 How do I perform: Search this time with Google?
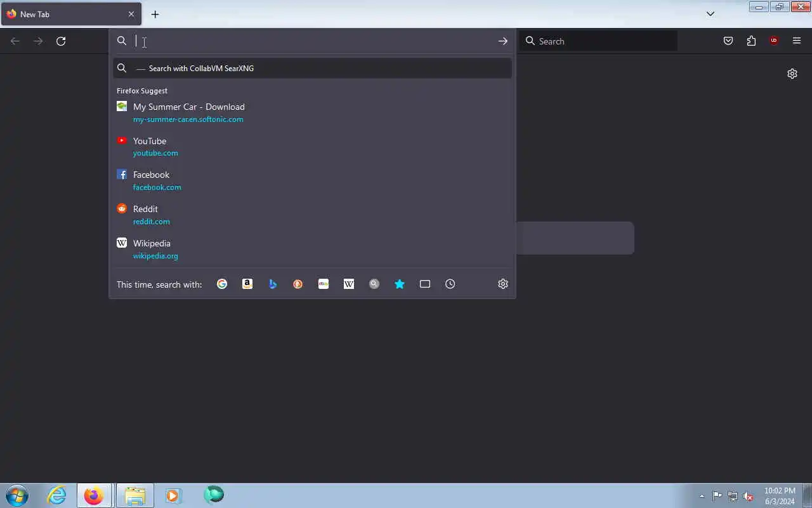[x=222, y=284]
